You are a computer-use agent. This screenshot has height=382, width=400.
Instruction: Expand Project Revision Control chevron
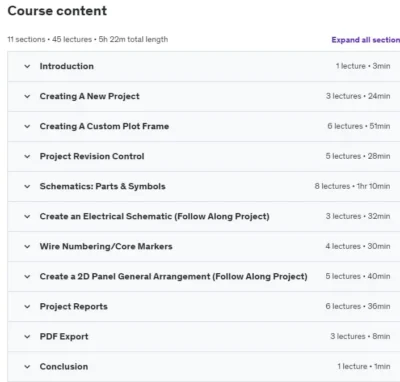click(27, 156)
